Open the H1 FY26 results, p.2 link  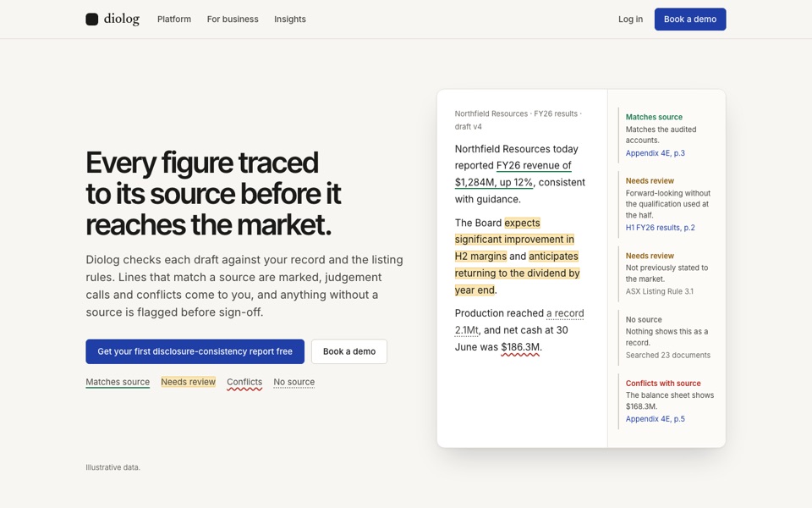click(x=661, y=228)
